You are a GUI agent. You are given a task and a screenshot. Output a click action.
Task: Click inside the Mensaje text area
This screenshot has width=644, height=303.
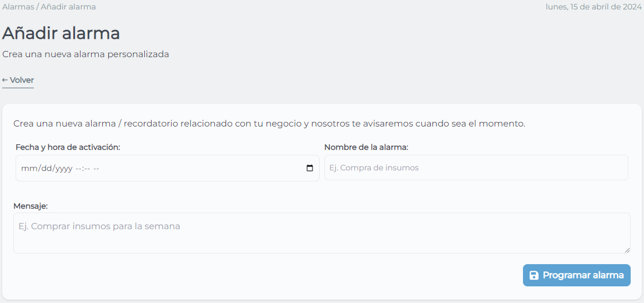[321, 233]
